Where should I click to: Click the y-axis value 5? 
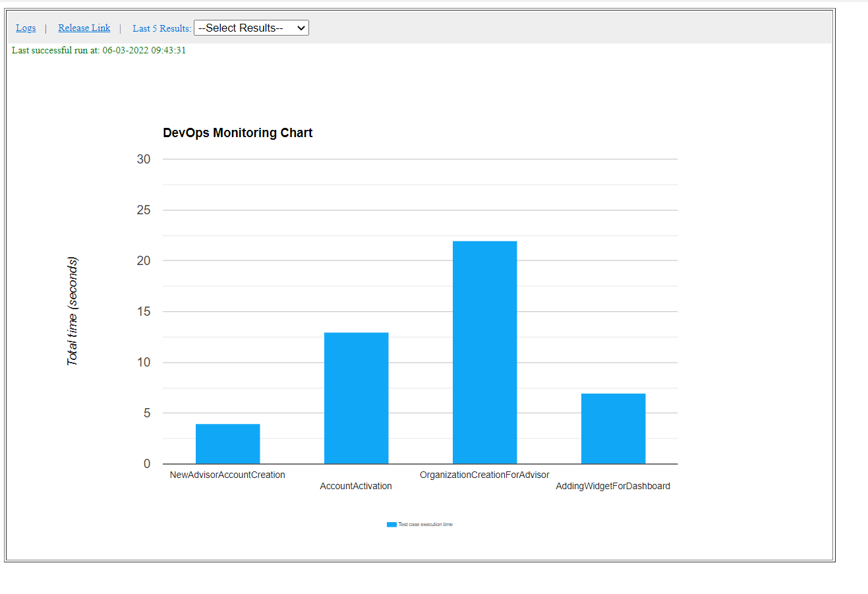(147, 413)
